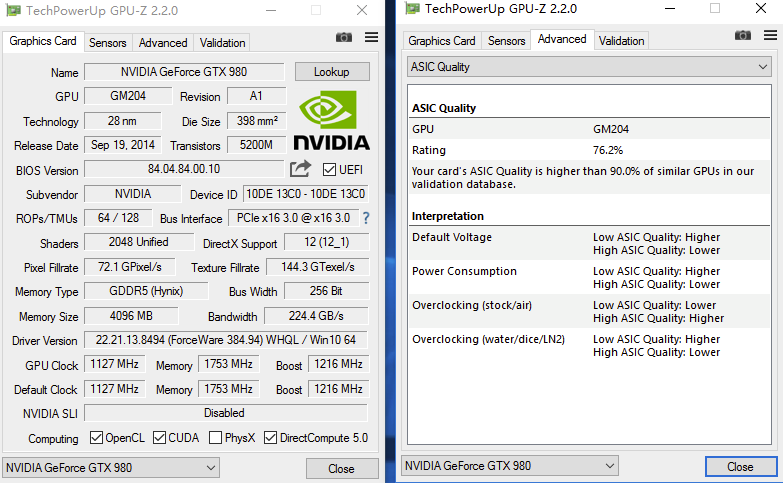Click the GPU field showing GM204

128,96
